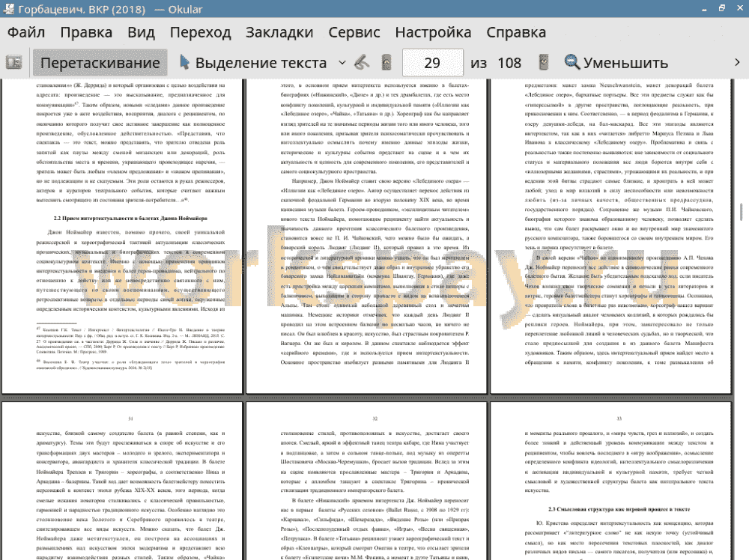Click the total pages label 108
749x560 pixels.
pos(509,63)
